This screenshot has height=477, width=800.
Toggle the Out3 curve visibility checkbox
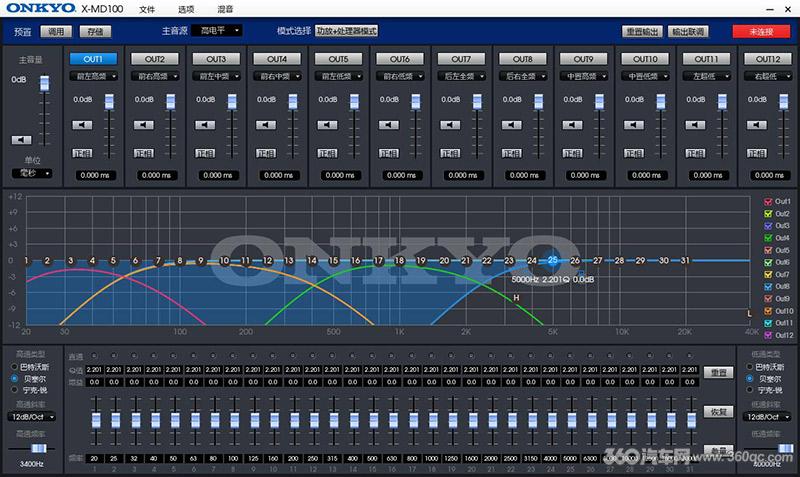pyautogui.click(x=768, y=225)
